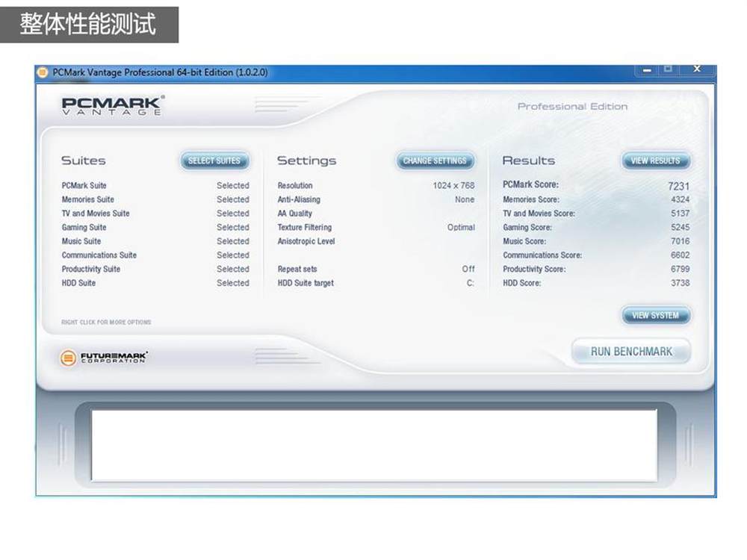
Task: Click the Anti-Aliasing value None
Action: click(465, 199)
